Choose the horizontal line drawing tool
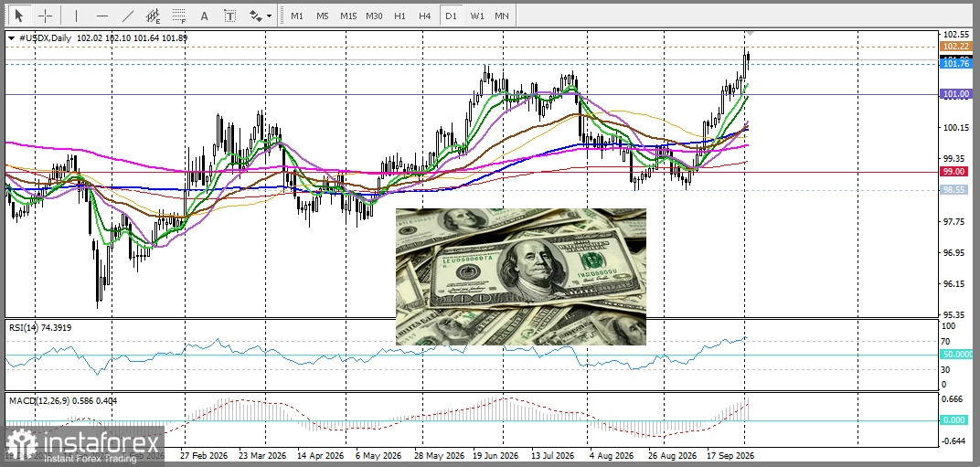The image size is (980, 467). [102, 16]
